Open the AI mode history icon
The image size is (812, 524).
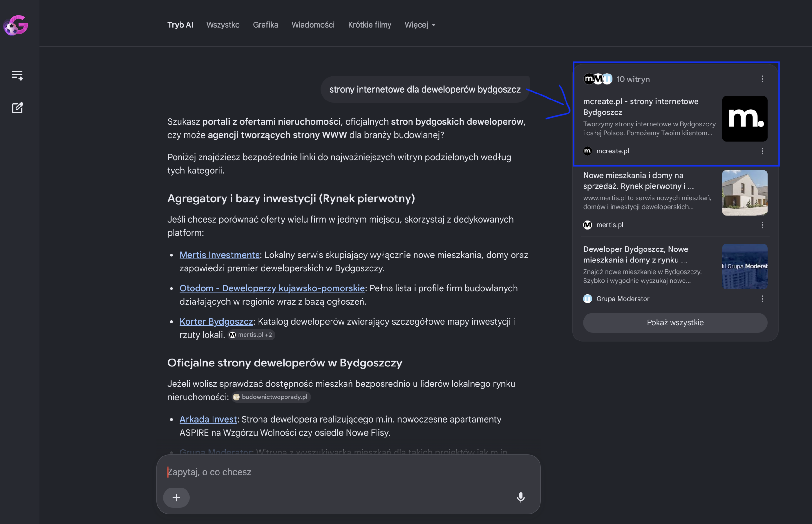[x=17, y=75]
